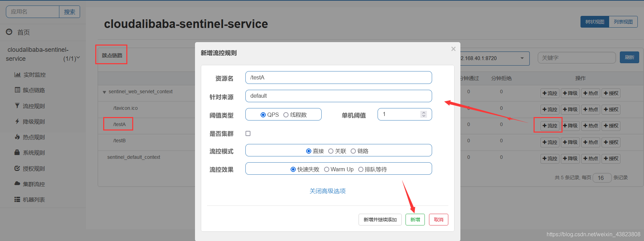Screen dimensions: 644x241
Task: Close the 新增流控规则 dialog
Action: coord(453,49)
